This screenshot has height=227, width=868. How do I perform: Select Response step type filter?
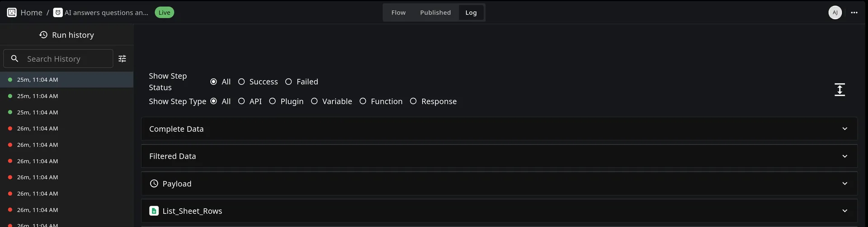413,101
